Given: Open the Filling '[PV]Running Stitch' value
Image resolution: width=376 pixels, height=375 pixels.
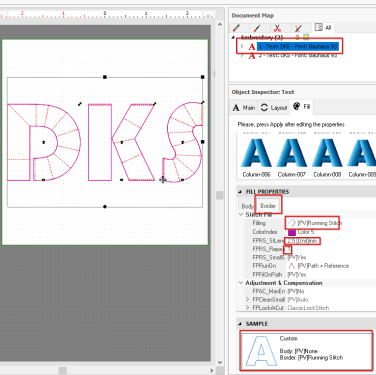Looking at the screenshot, I should click(319, 223).
